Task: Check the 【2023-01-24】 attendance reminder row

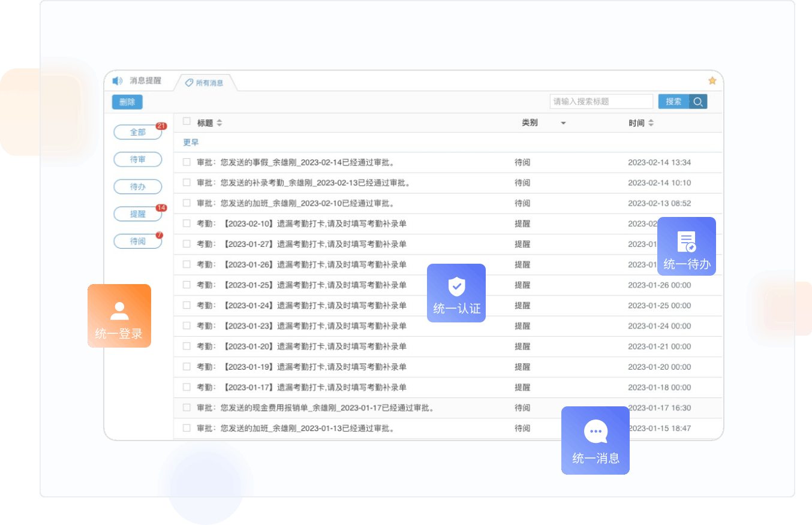Action: pos(187,304)
